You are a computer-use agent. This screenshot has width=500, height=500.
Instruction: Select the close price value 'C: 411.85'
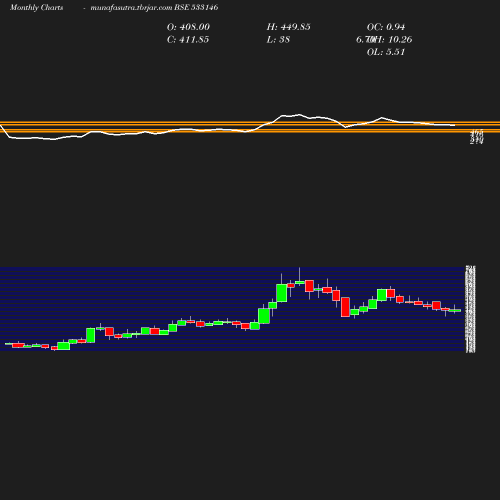tap(188, 40)
